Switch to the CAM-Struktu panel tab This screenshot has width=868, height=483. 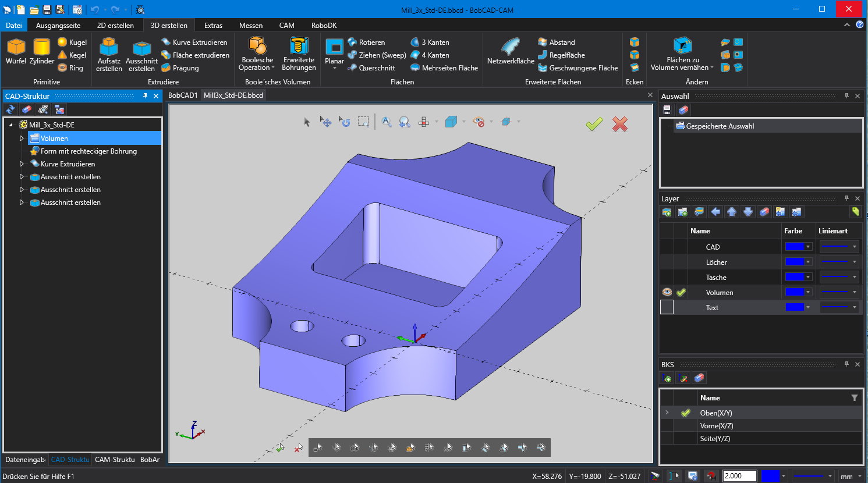(115, 460)
